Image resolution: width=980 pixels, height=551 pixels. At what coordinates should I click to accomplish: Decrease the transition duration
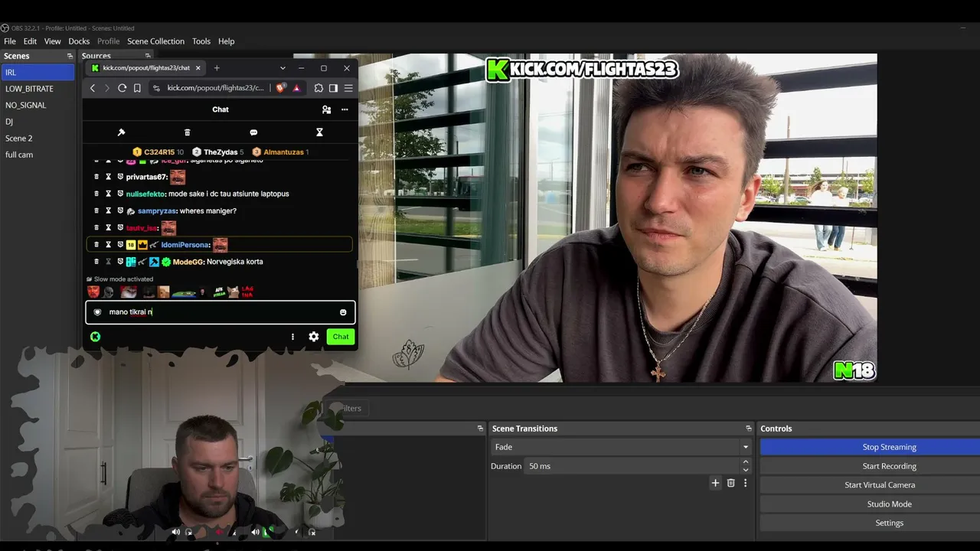pyautogui.click(x=746, y=470)
